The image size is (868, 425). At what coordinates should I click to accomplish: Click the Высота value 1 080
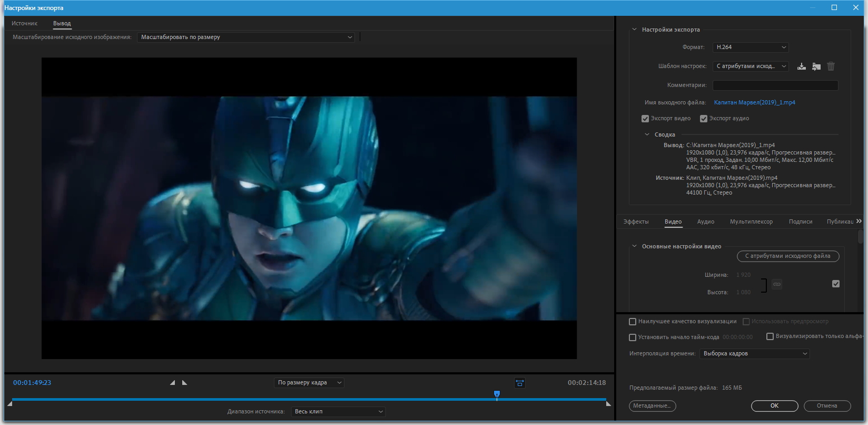pyautogui.click(x=744, y=293)
